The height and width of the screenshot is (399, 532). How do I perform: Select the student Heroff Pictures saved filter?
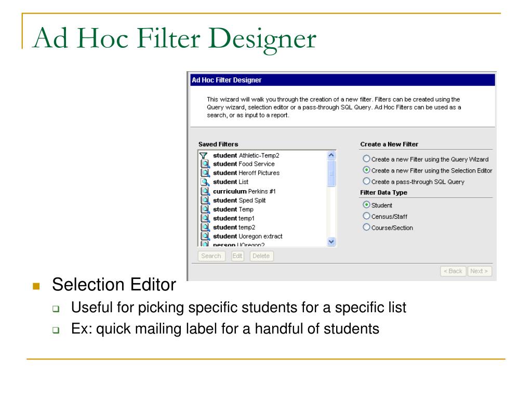246,172
